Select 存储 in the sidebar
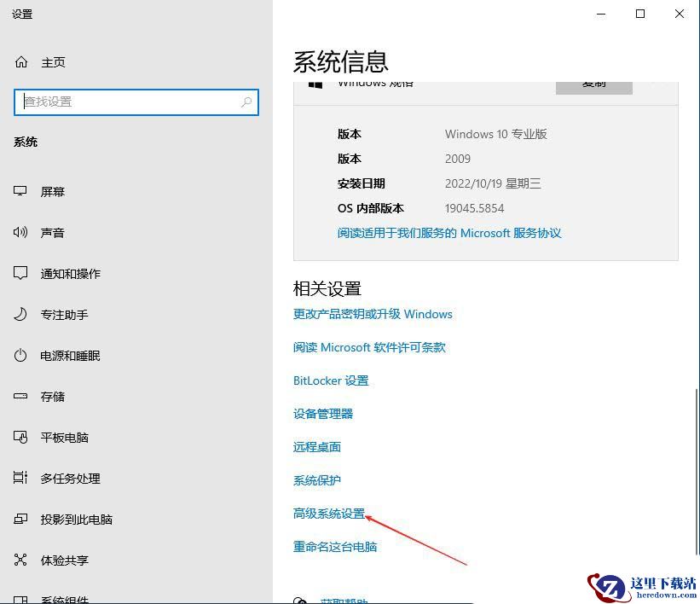This screenshot has width=700, height=604. pos(53,396)
